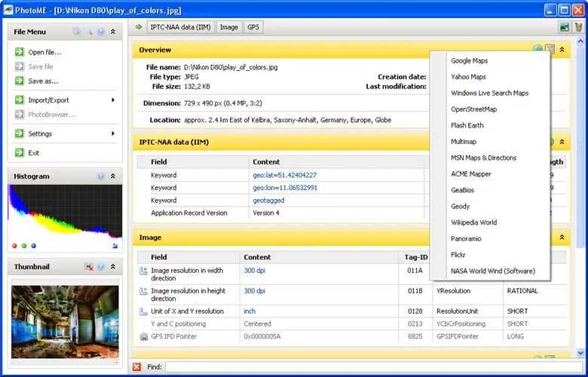This screenshot has width=588, height=377.
Task: Open help from File Menu header icon
Action: click(x=101, y=32)
